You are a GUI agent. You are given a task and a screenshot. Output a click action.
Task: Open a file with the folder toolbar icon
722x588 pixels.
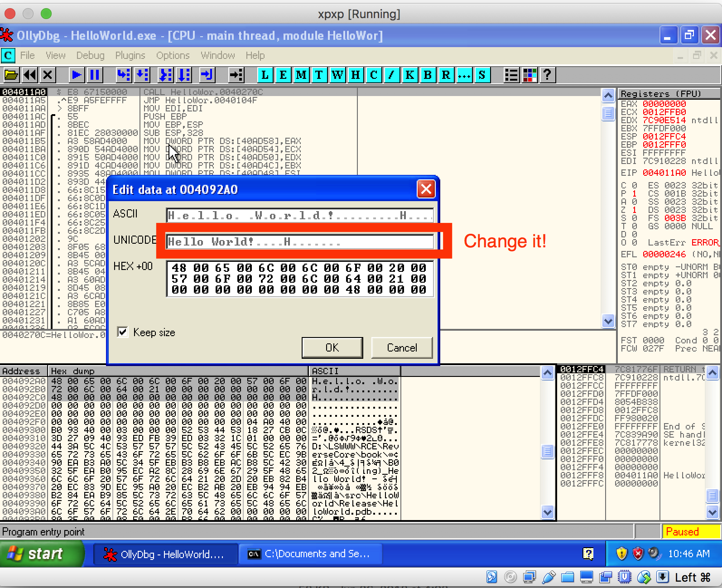tap(11, 75)
